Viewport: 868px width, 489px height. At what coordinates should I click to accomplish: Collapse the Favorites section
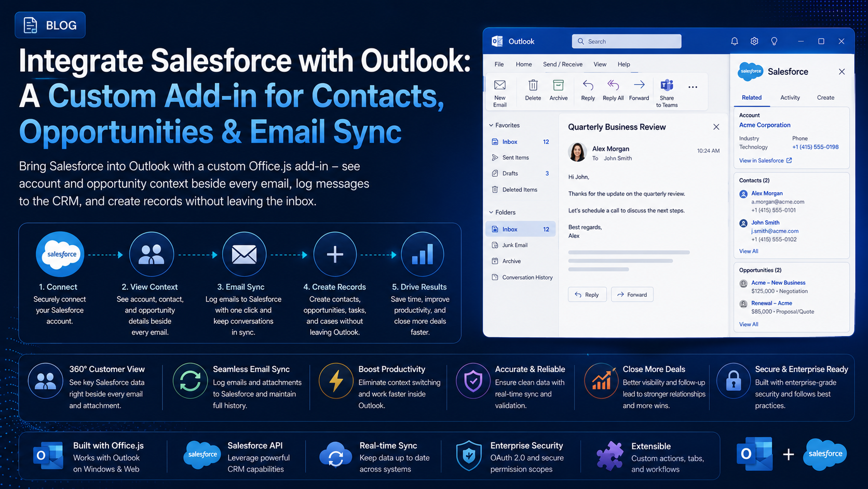491,125
